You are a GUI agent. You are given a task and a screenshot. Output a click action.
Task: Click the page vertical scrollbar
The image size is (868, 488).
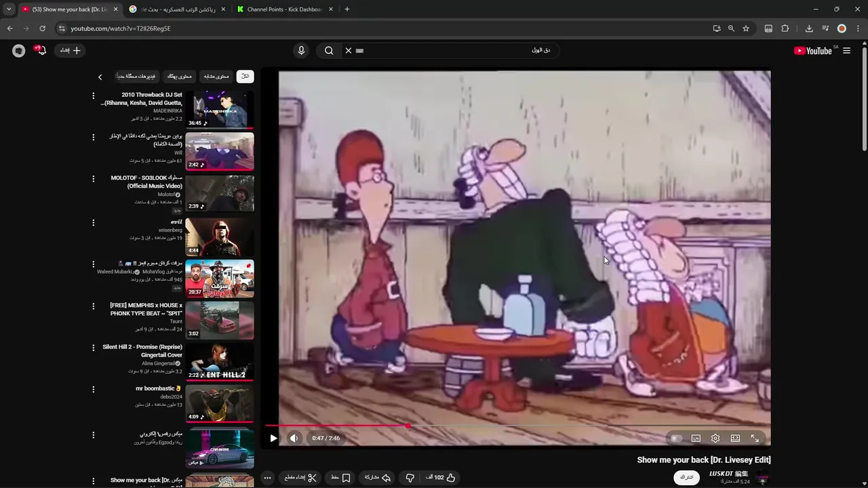864,98
